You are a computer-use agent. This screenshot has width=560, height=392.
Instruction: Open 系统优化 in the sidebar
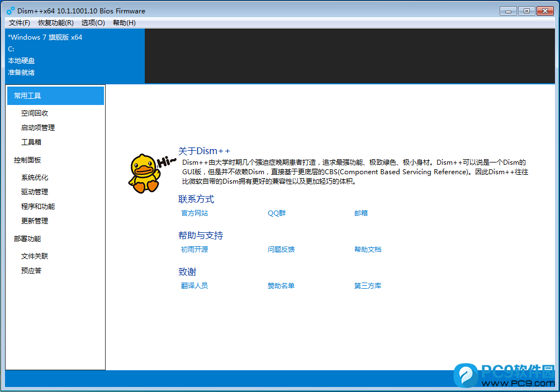34,177
